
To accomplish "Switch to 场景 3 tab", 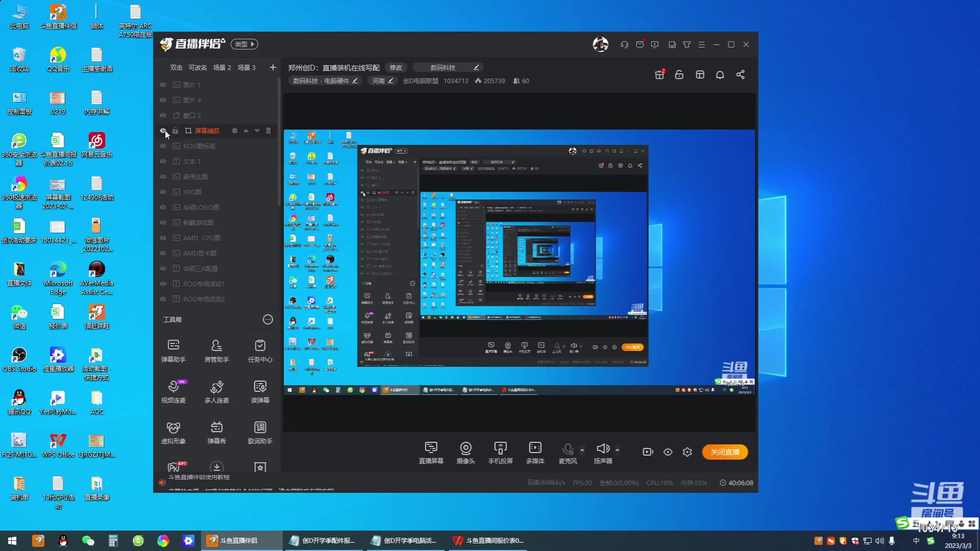I will pos(247,67).
